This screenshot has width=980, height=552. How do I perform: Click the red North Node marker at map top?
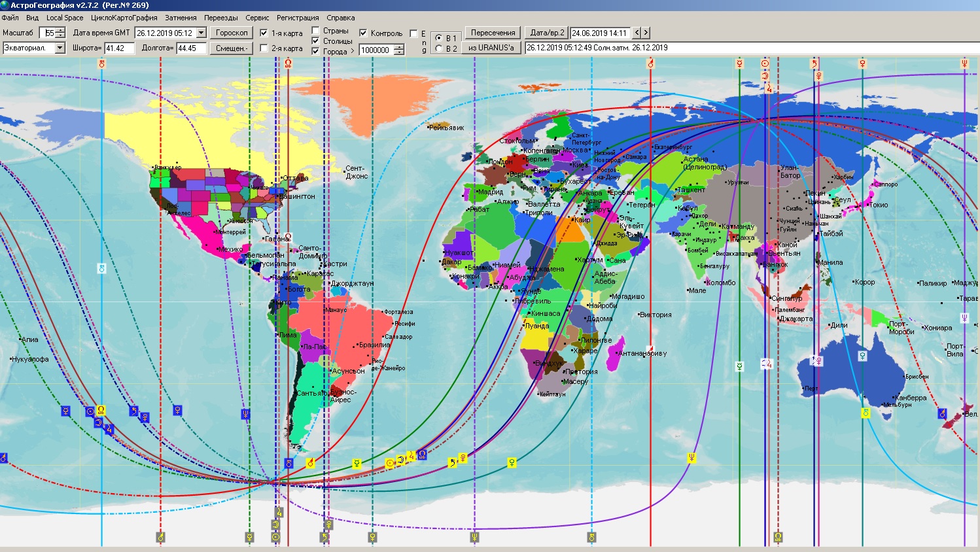pos(288,63)
